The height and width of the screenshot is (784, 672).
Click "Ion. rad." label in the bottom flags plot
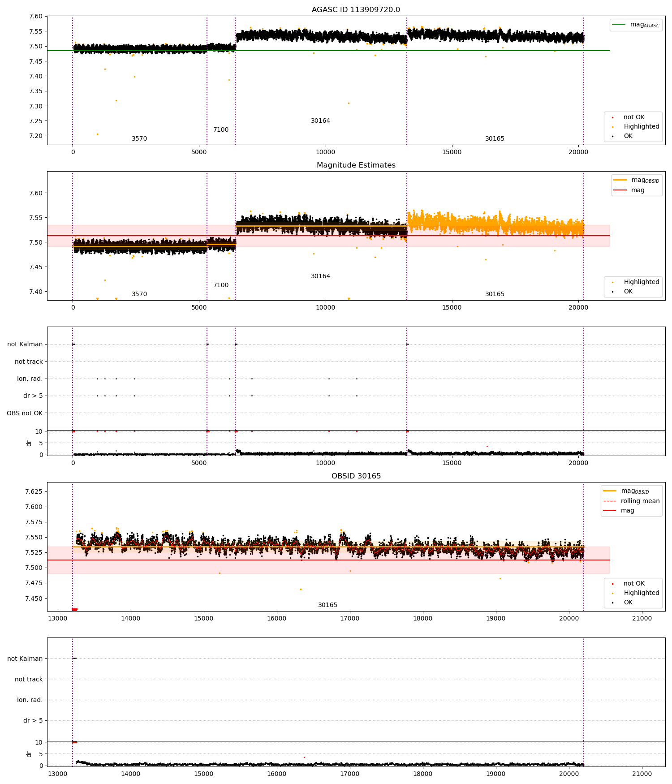[x=30, y=700]
